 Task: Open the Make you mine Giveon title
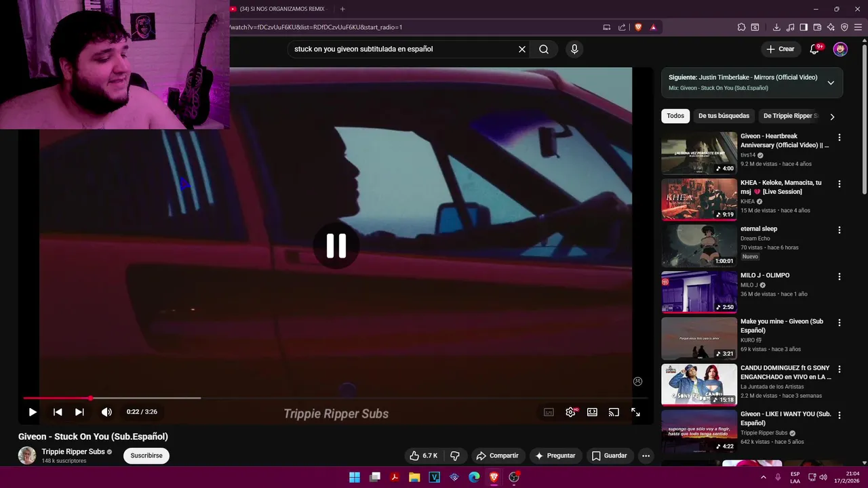(x=782, y=326)
